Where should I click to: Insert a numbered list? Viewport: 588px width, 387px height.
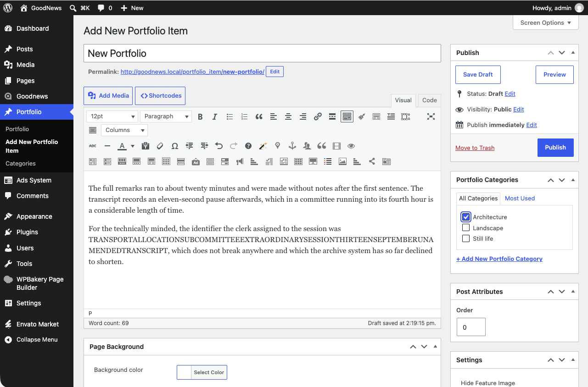coord(244,116)
